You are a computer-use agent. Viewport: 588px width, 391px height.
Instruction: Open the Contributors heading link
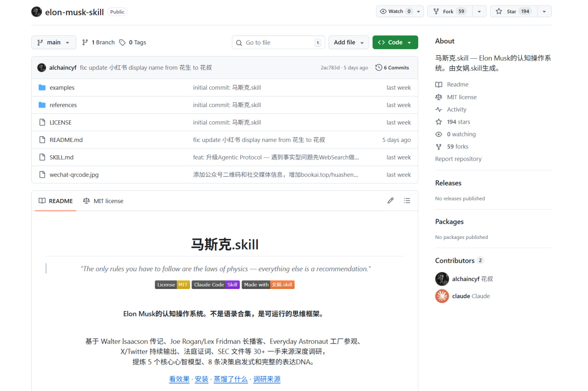(459, 261)
